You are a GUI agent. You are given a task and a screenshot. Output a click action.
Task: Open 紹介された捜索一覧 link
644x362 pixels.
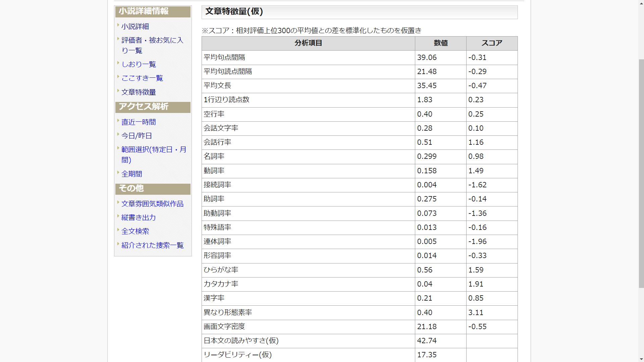tap(152, 245)
